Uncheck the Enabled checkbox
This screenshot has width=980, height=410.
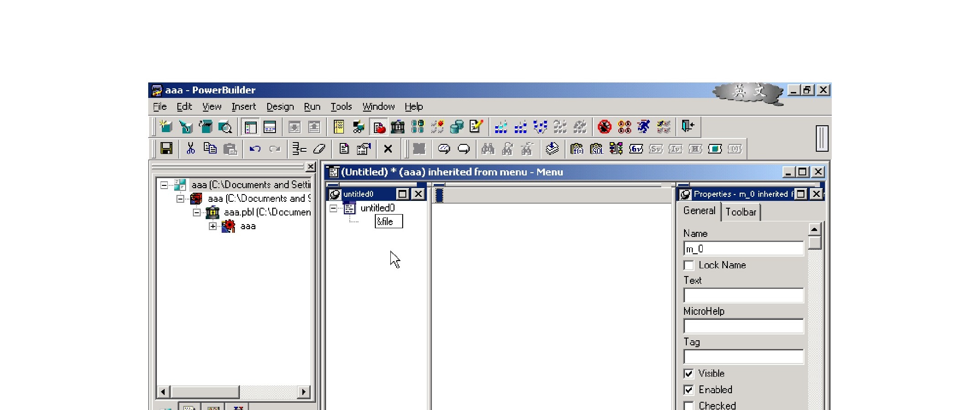tap(689, 390)
